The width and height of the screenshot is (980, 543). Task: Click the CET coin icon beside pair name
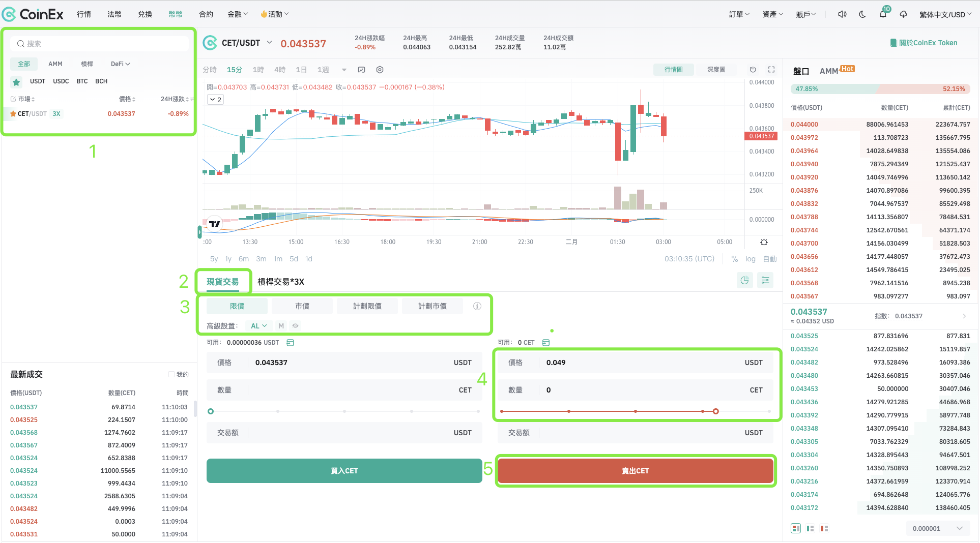click(210, 43)
